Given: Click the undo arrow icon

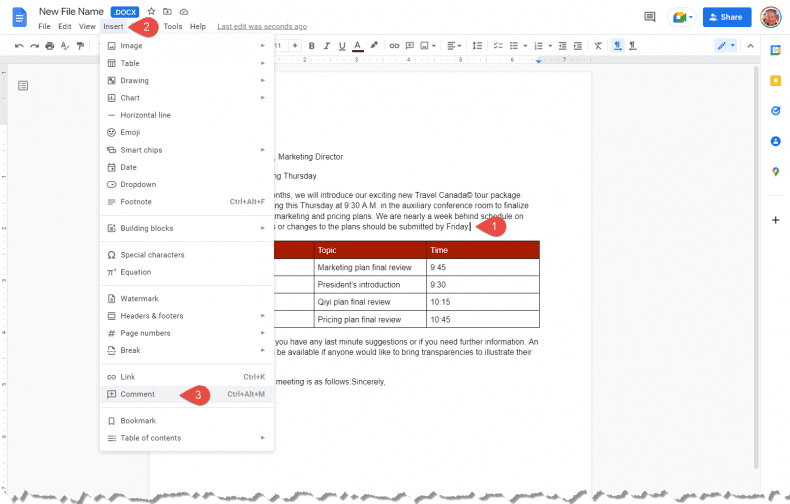Looking at the screenshot, I should click(x=20, y=46).
